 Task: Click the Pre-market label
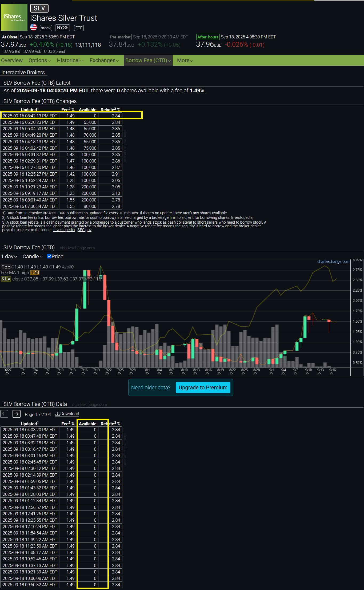(x=120, y=37)
